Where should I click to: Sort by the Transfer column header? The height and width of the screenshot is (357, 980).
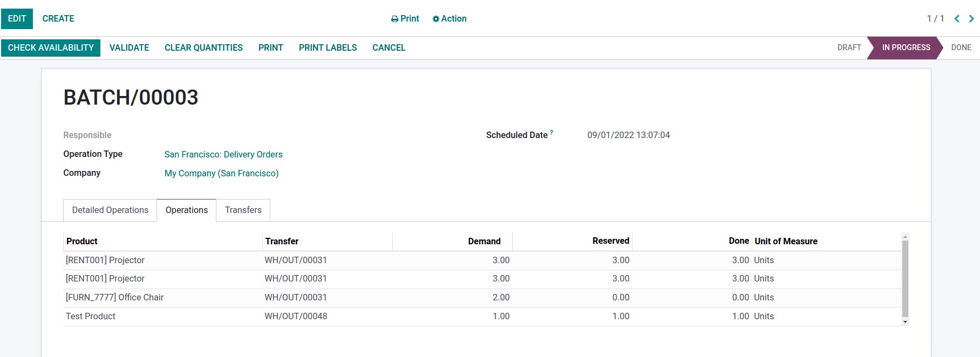tap(328, 242)
